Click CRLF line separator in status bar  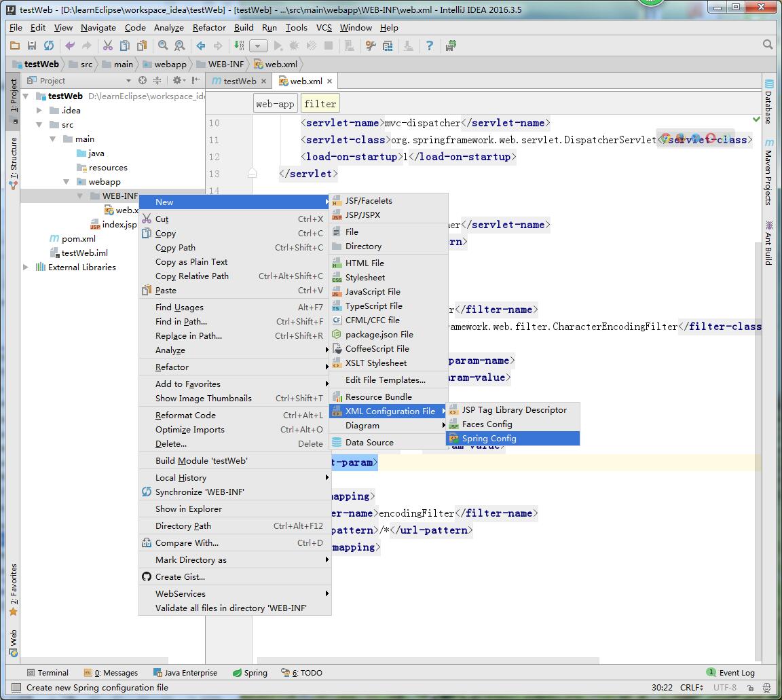pyautogui.click(x=692, y=688)
